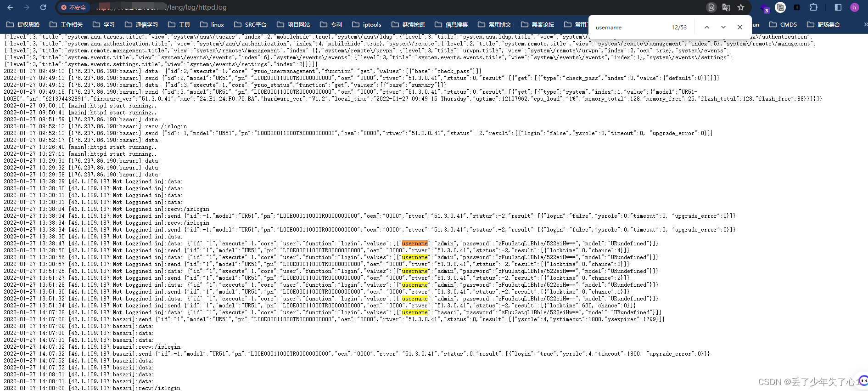Reload the httpd.log page
The height and width of the screenshot is (391, 868).
point(43,7)
